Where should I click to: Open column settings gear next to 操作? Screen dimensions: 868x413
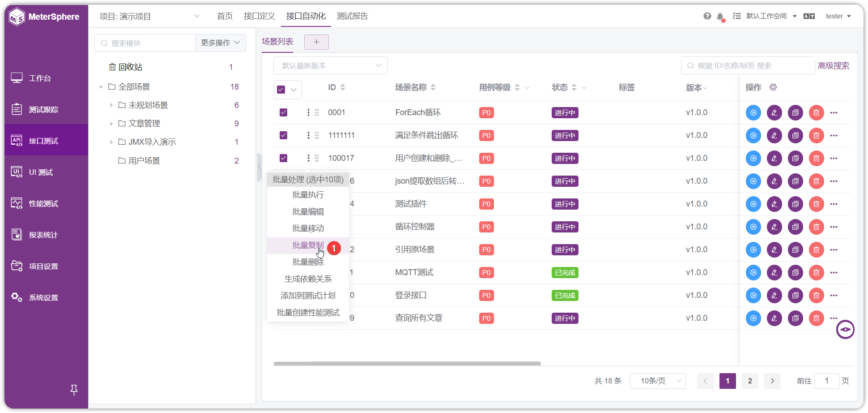(773, 87)
